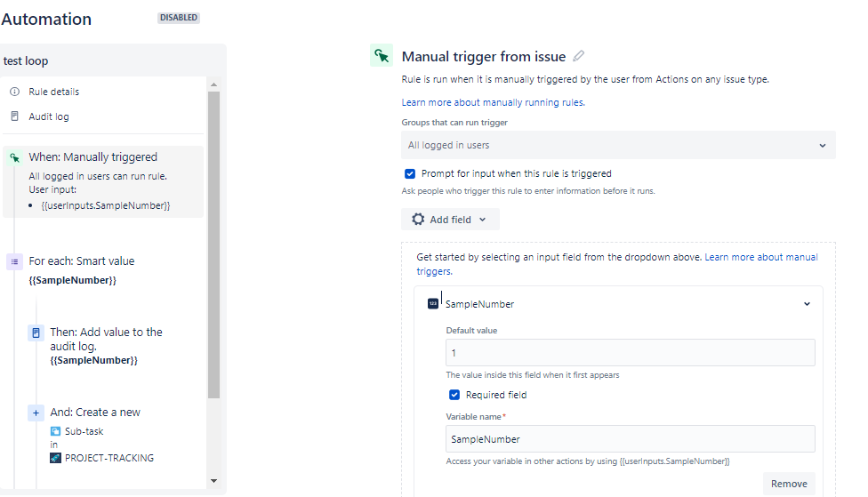Click the Variable name input field
Screen dimensions: 868x497
point(631,439)
